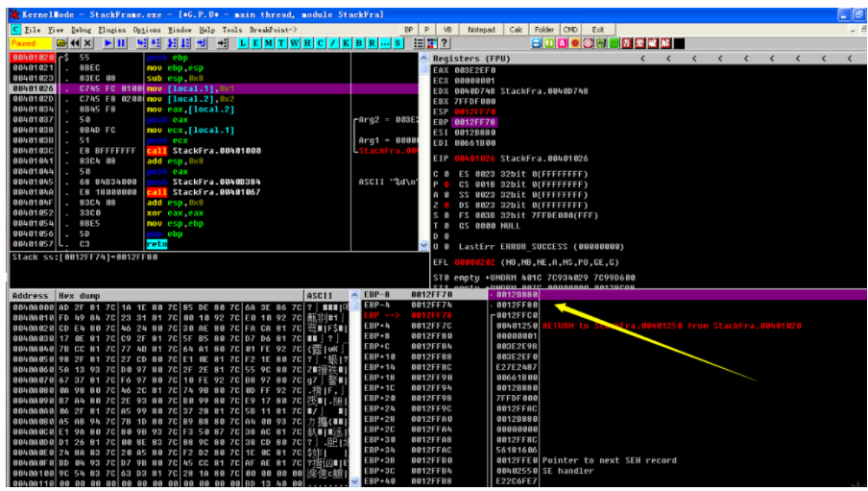Click the Step into icon
This screenshot has width=868, height=491.
click(142, 43)
